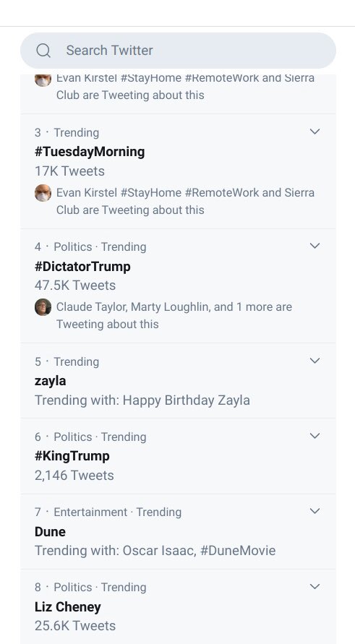Click 'Claude Taylor, Marty Loughlin' tweeting text
Screen dimensions: 355x644
tap(174, 315)
